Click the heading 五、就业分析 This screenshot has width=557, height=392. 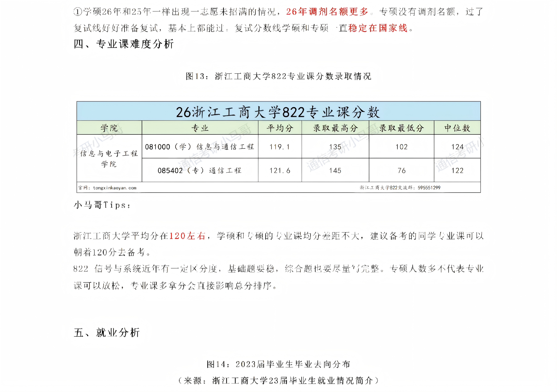point(107,333)
